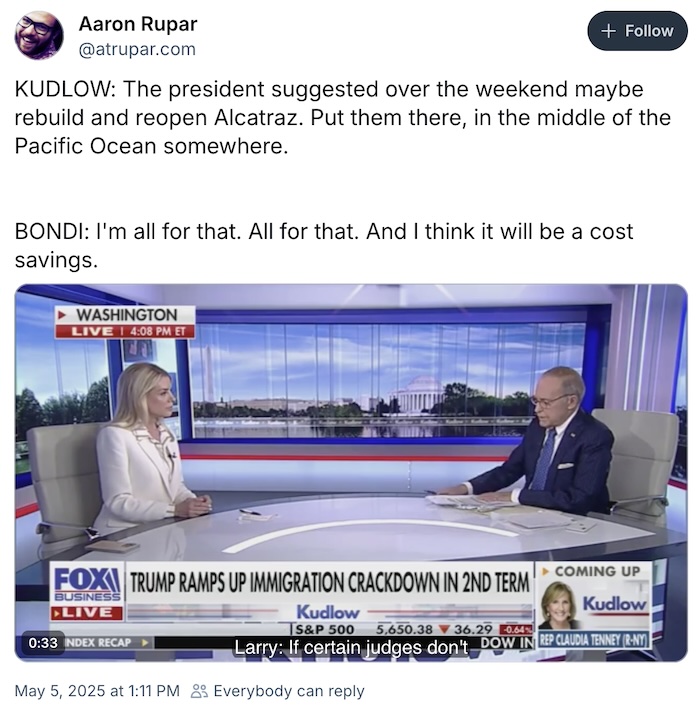Play the embedded Fox Business video
This screenshot has height=707, width=700.
pos(351,473)
